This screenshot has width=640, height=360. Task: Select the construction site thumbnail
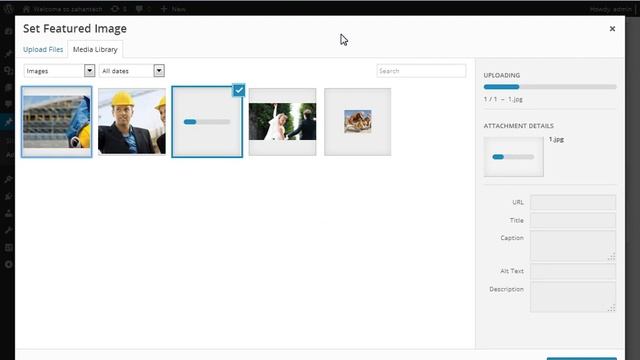[x=57, y=122]
